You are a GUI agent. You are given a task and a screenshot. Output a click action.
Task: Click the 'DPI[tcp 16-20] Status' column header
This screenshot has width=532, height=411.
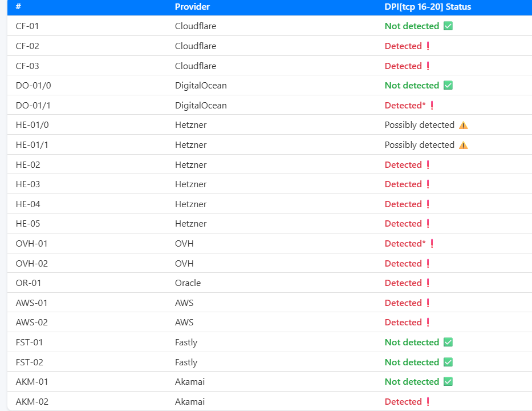(428, 7)
